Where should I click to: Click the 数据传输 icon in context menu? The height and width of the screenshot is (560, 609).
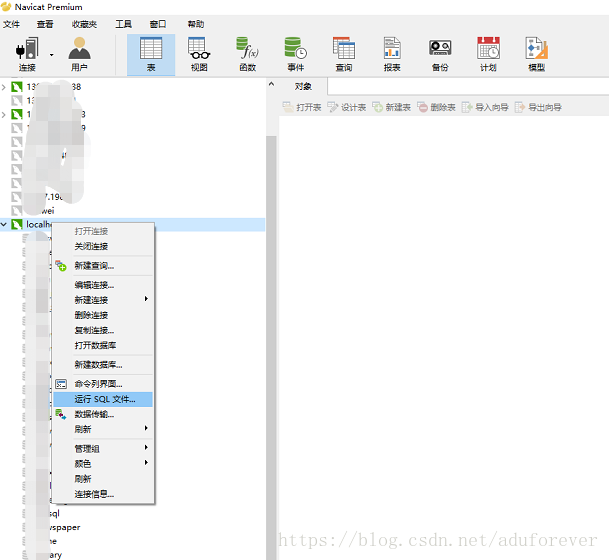click(61, 414)
